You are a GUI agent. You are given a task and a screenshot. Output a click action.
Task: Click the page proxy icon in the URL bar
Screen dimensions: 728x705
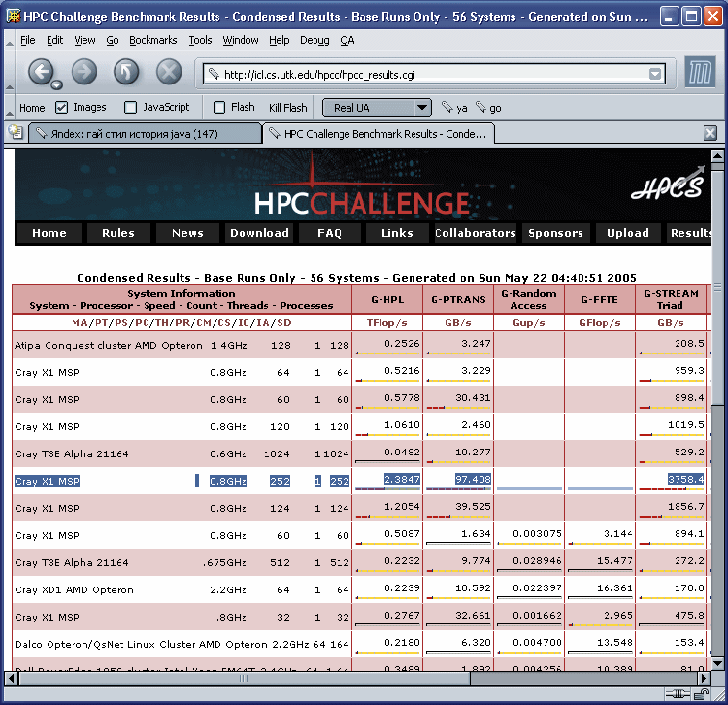pos(214,74)
